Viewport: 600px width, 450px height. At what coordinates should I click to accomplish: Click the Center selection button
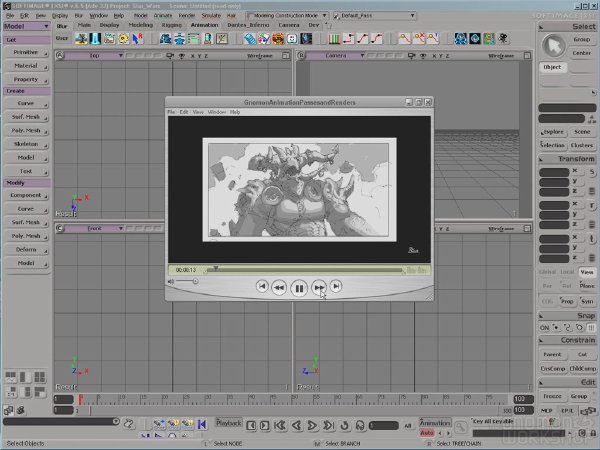(x=582, y=53)
